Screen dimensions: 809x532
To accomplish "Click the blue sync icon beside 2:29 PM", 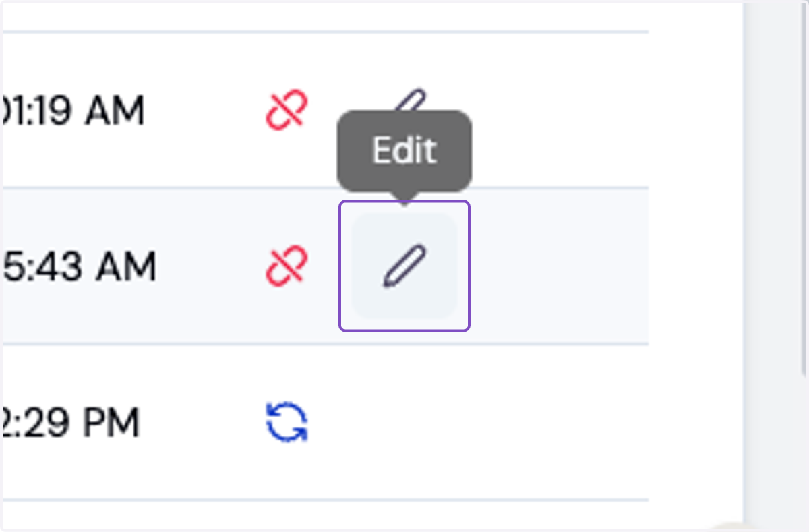I will pyautogui.click(x=287, y=422).
